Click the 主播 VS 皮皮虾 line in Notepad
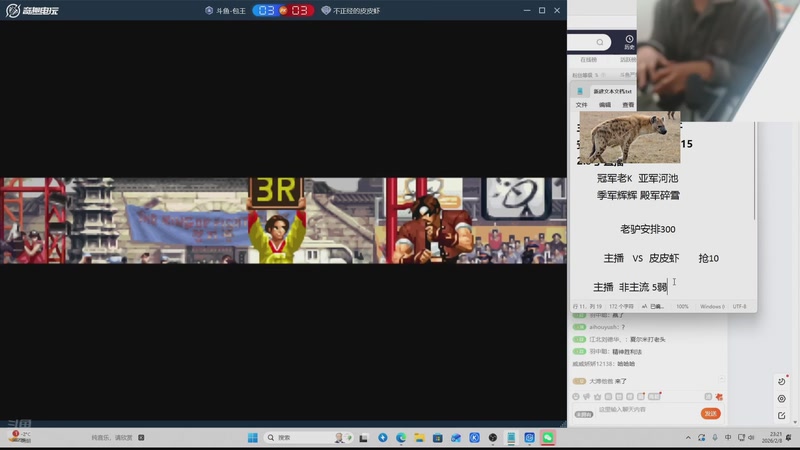Image resolution: width=800 pixels, height=450 pixels. tap(641, 258)
